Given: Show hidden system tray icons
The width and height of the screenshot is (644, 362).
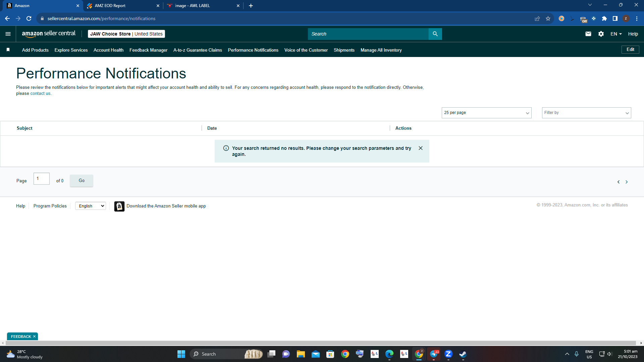Looking at the screenshot, I should tap(567, 354).
